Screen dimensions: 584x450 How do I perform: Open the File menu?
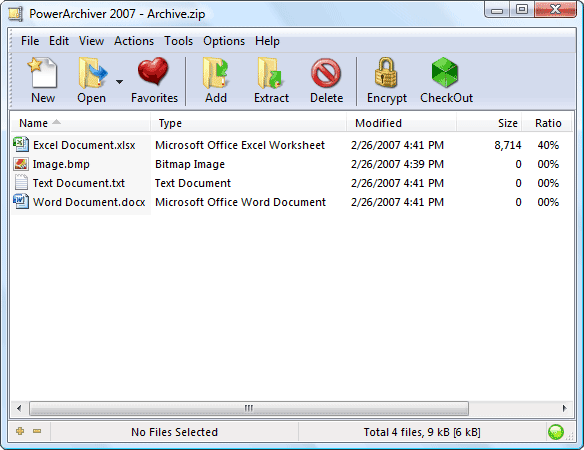coord(30,41)
